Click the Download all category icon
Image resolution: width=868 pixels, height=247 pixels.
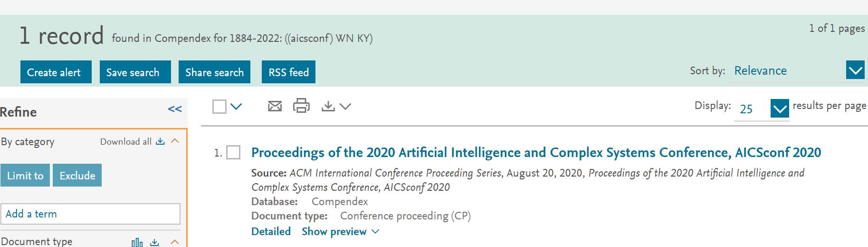pyautogui.click(x=160, y=141)
